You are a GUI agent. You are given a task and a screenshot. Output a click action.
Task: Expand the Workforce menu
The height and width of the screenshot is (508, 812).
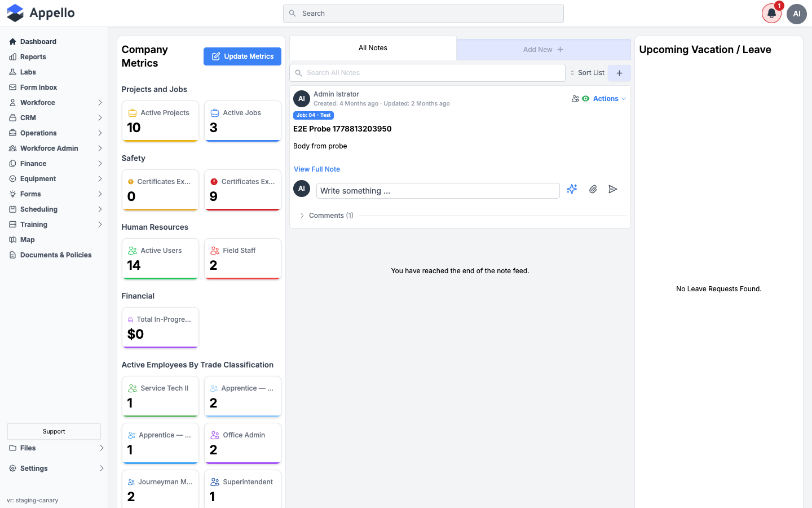click(55, 103)
